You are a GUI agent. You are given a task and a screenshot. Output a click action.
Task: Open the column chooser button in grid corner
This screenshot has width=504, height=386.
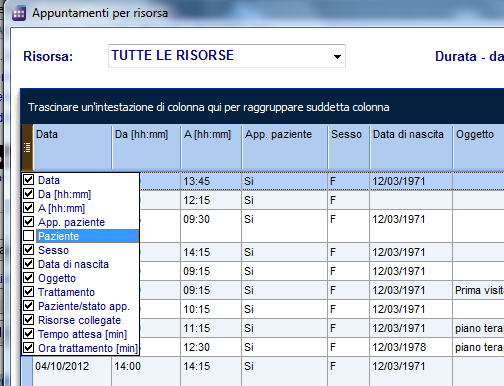pos(27,147)
